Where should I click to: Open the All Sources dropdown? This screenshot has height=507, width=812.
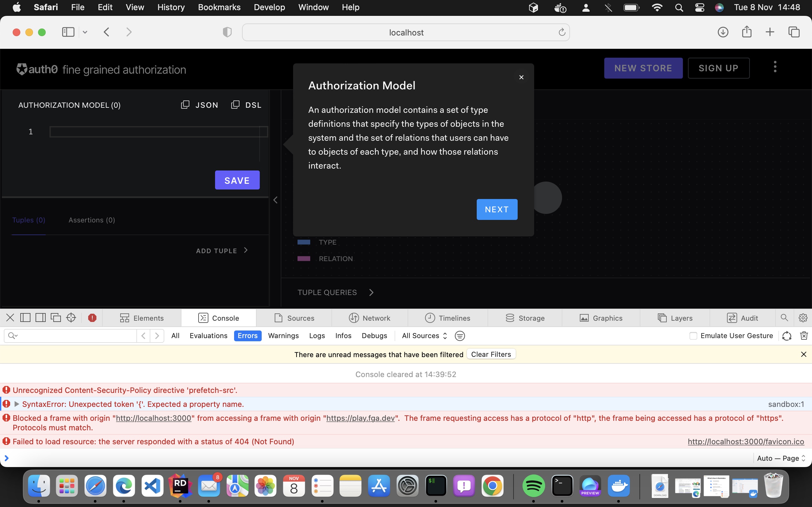click(x=423, y=336)
